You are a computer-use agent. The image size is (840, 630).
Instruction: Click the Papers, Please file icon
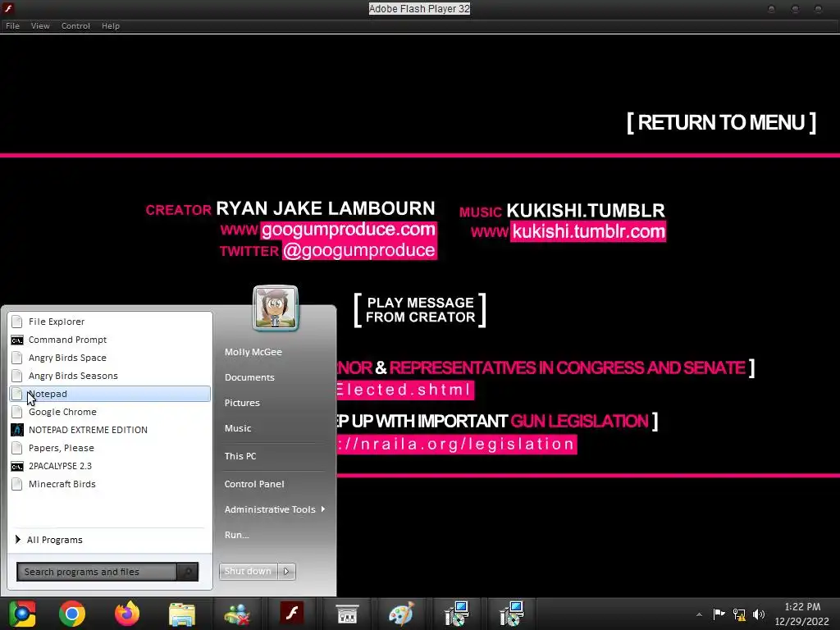tap(17, 448)
